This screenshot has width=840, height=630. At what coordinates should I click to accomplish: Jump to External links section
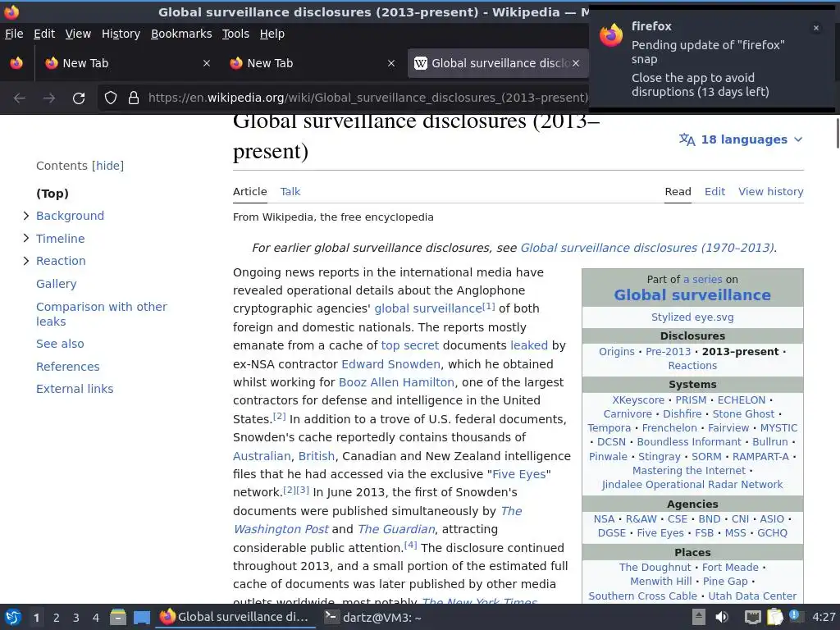(75, 388)
